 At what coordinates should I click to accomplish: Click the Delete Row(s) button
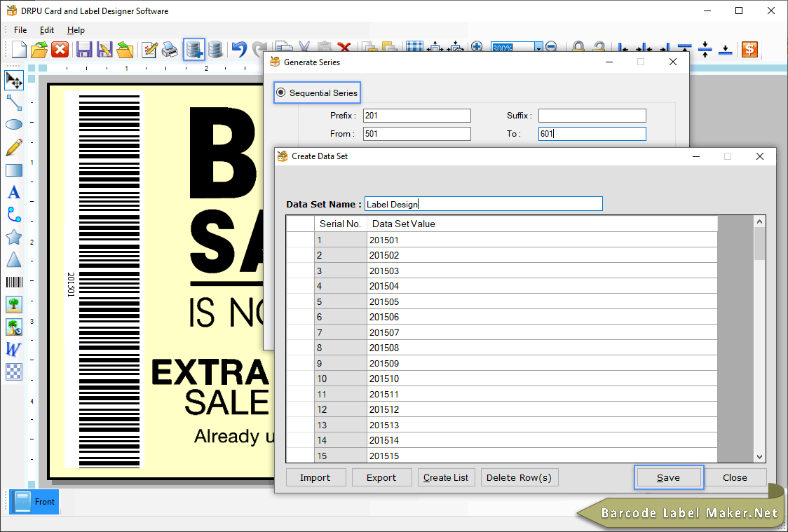tap(519, 477)
